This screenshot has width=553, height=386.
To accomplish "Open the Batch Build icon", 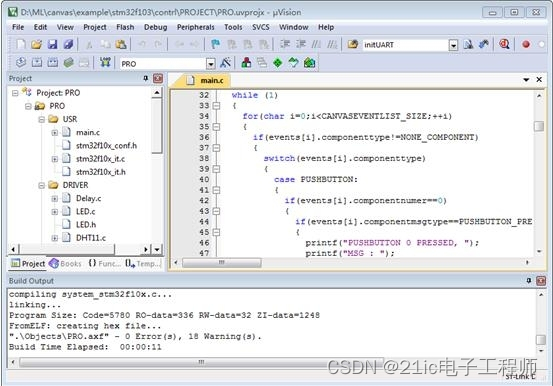I will (x=68, y=63).
